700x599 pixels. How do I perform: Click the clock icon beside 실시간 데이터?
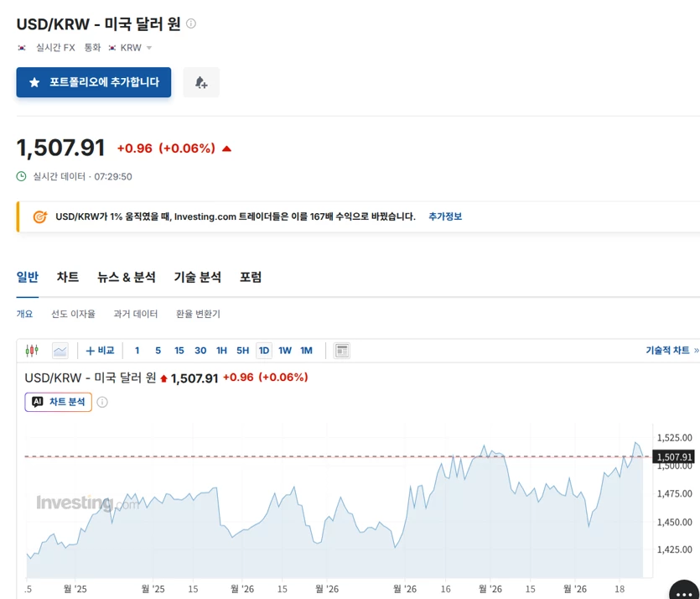coord(22,176)
